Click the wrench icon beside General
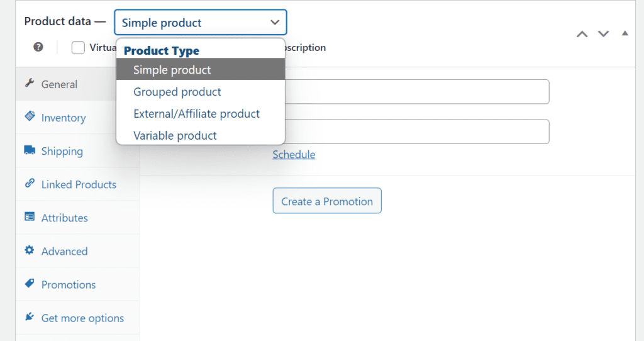Image resolution: width=644 pixels, height=341 pixels. [x=30, y=83]
